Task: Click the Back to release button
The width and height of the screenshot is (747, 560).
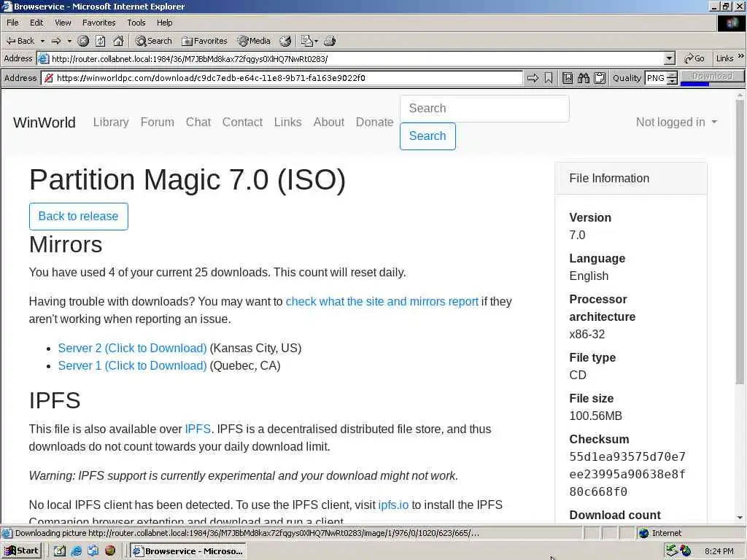Action: (79, 216)
